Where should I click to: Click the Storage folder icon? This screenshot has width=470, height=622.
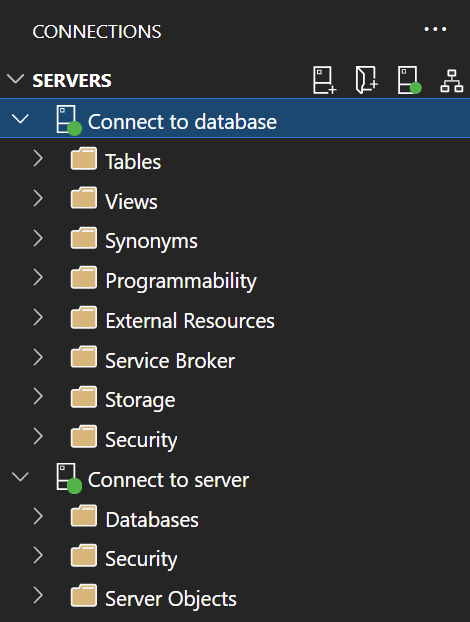click(x=84, y=397)
